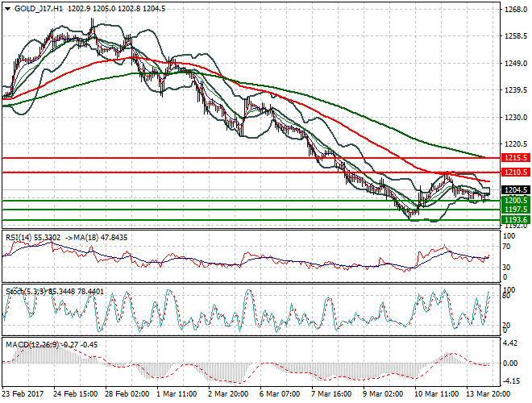The width and height of the screenshot is (532, 403).
Task: Click the 1268.0 value on the price scale
Action: (x=513, y=10)
